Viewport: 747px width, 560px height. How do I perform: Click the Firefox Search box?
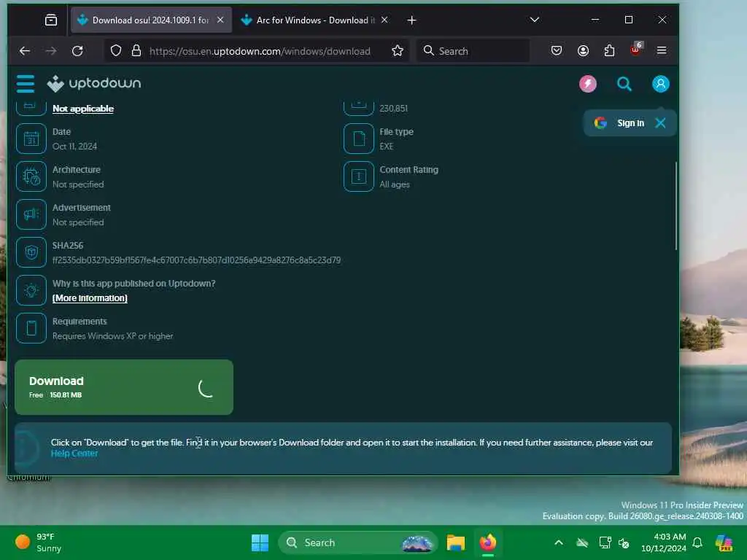[x=473, y=51]
